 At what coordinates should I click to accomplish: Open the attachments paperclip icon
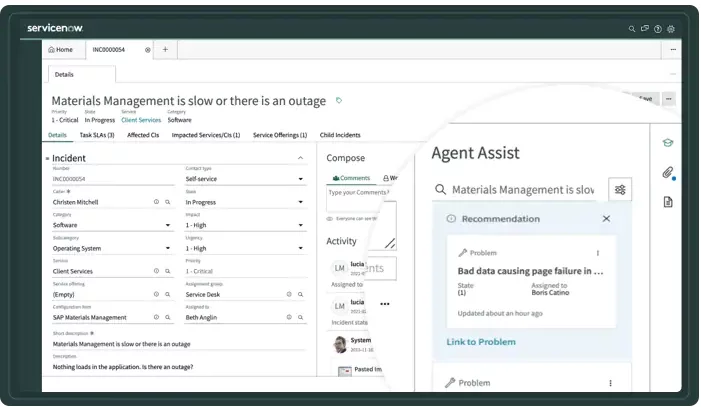667,172
